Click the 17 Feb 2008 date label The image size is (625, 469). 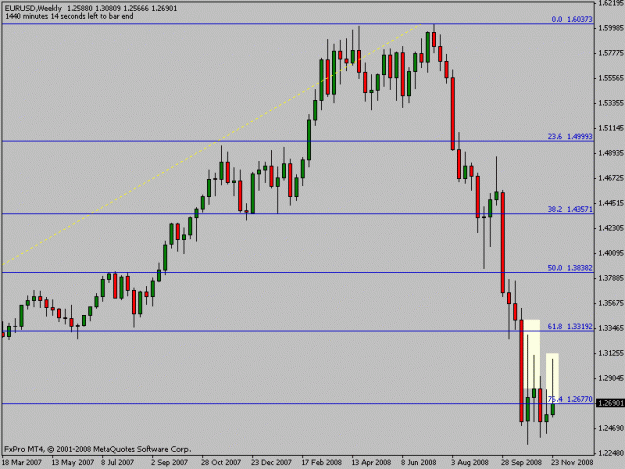[321, 463]
